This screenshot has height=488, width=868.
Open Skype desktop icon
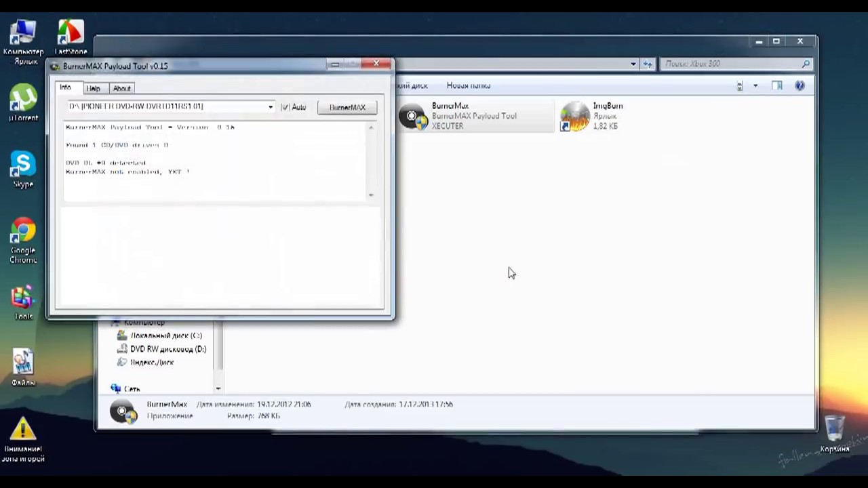[x=23, y=170]
